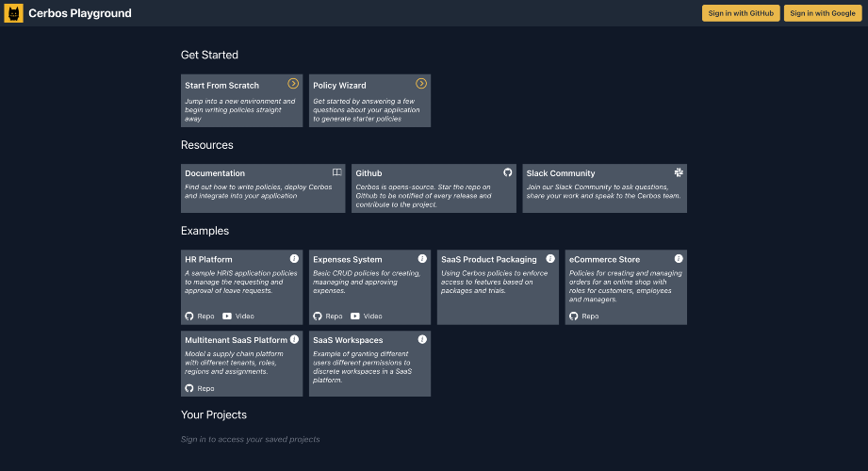Show info for Multitenant SaaS Platform
This screenshot has height=471, width=868.
pos(294,339)
